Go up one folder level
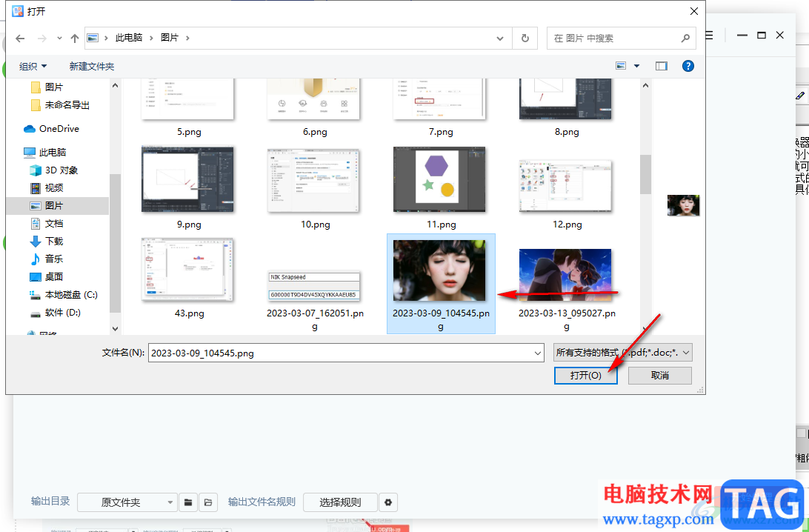Viewport: 809px width, 532px height. (75, 39)
